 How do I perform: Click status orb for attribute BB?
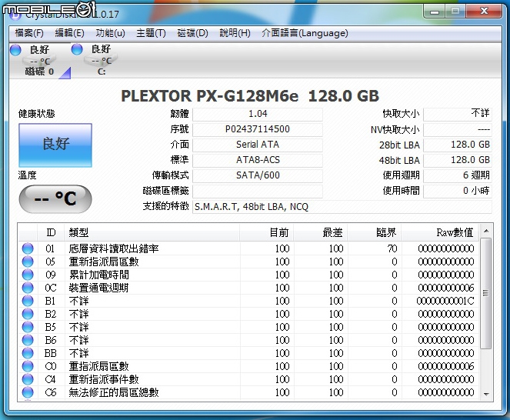[x=28, y=353]
